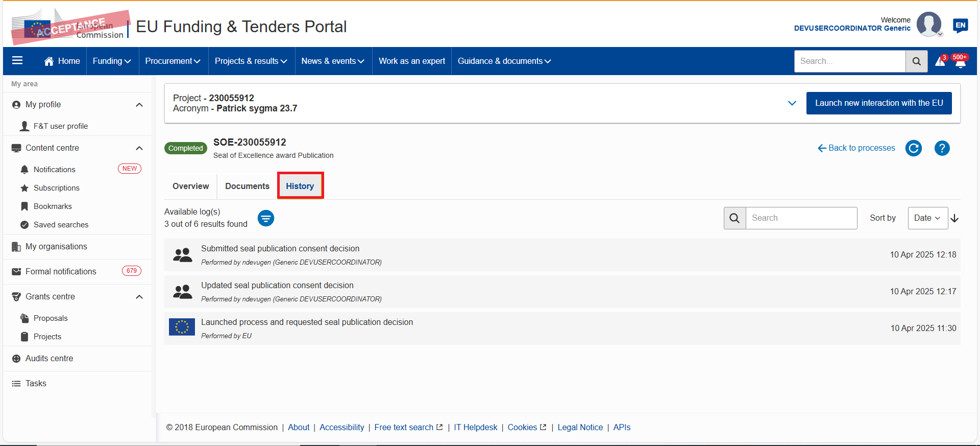
Task: Open the Guidance & documents dropdown
Action: coord(504,61)
